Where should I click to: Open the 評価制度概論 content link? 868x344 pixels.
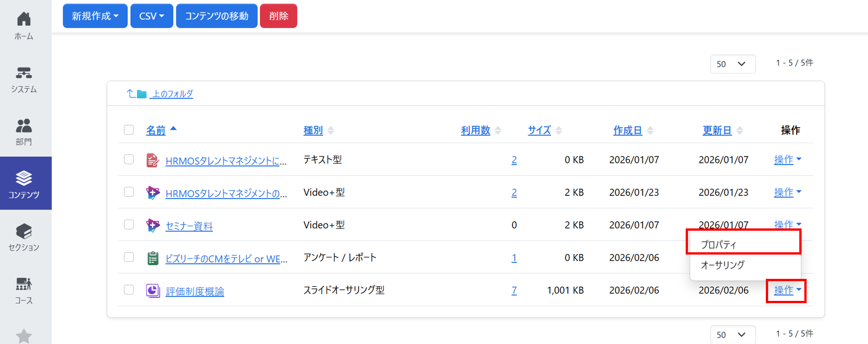coord(195,291)
